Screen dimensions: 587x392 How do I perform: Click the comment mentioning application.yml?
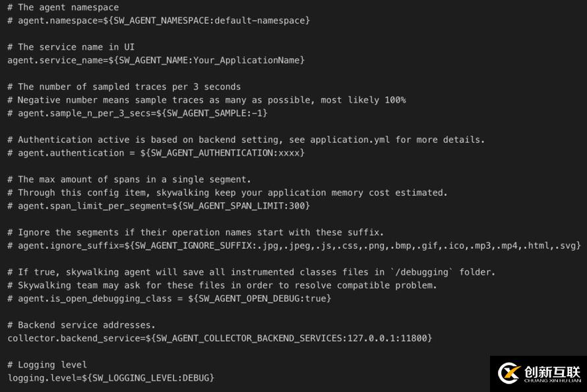click(x=246, y=140)
